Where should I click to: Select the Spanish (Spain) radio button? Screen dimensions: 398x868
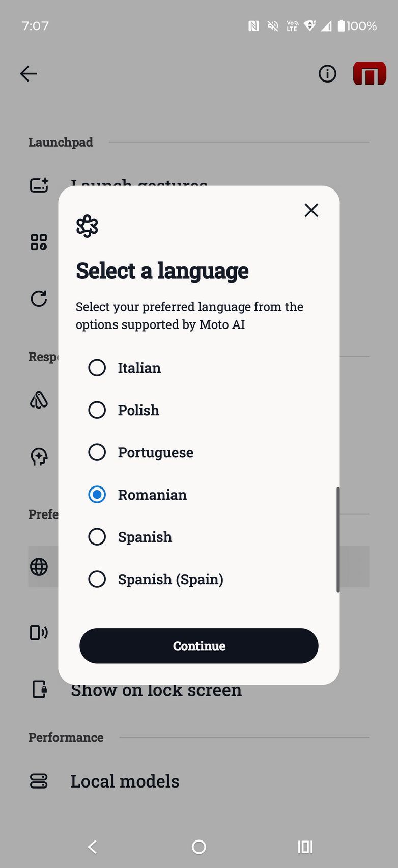click(x=97, y=579)
